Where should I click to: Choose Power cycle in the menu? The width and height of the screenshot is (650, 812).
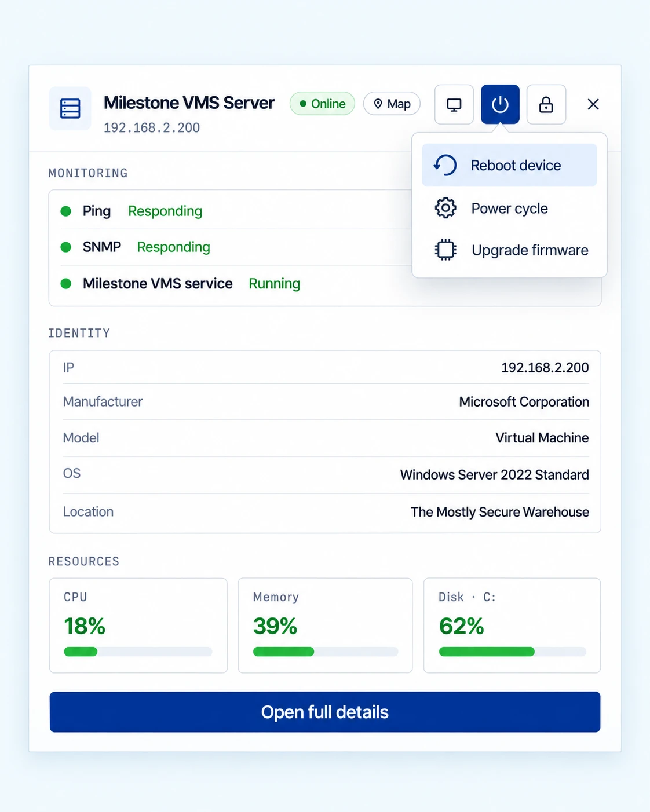509,208
